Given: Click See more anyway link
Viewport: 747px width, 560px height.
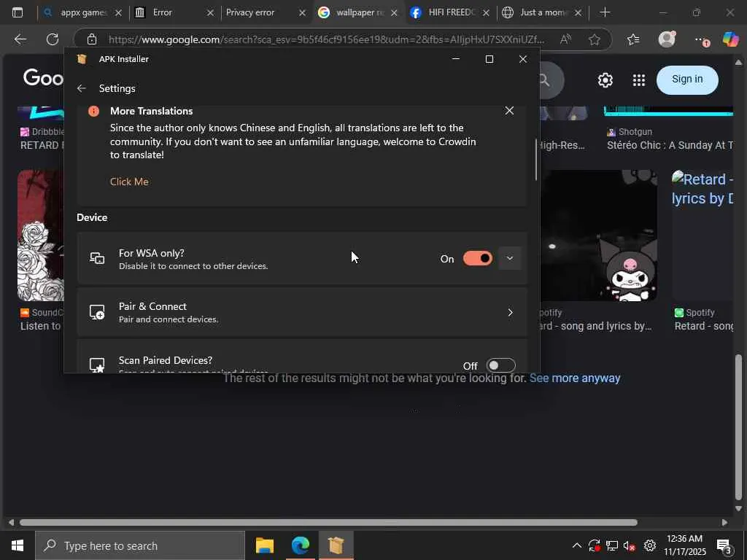Looking at the screenshot, I should [575, 378].
